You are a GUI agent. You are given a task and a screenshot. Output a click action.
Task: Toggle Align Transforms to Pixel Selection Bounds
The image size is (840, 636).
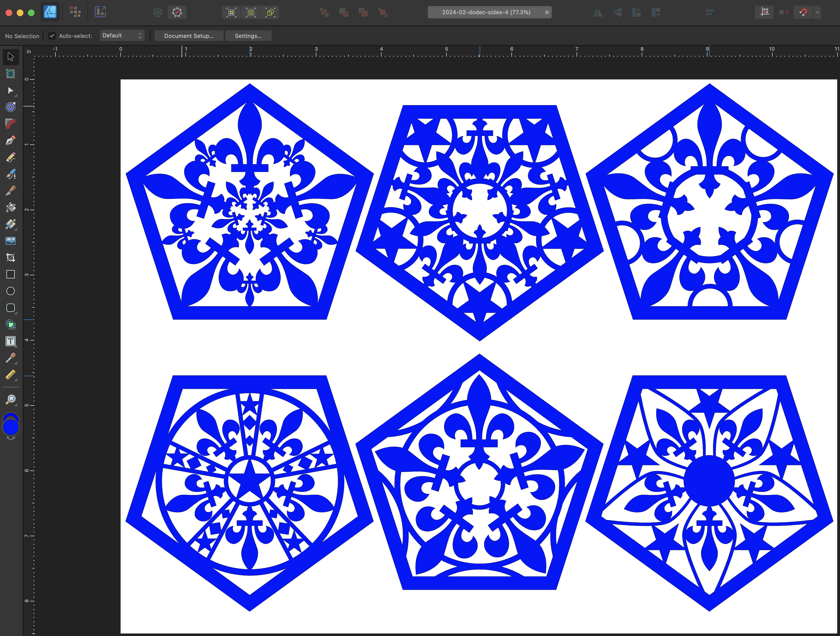click(270, 13)
